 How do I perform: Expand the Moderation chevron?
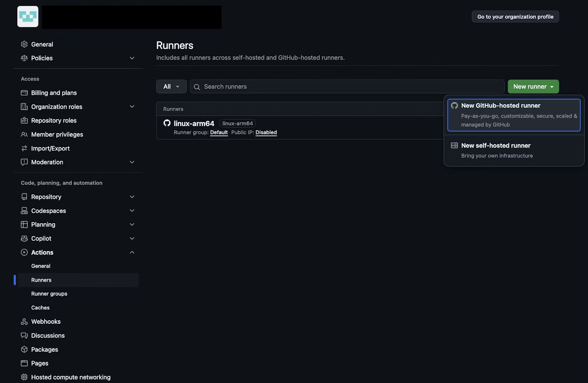click(x=132, y=162)
